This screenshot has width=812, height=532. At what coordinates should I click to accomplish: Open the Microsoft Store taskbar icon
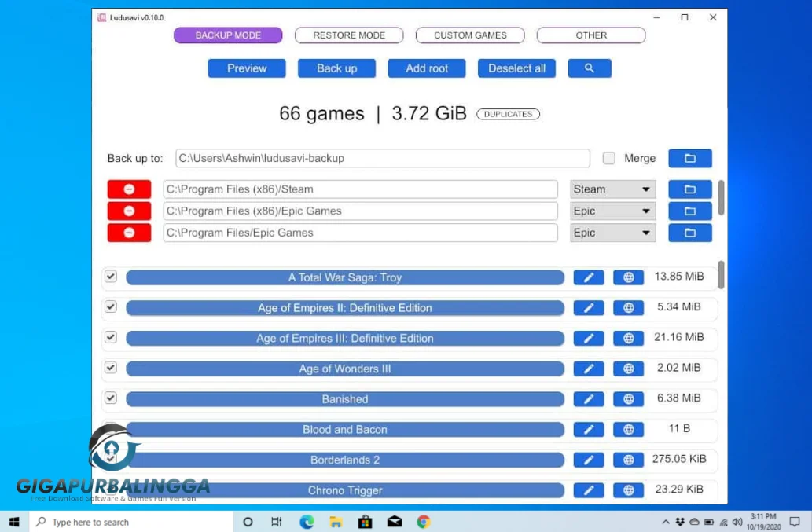click(365, 522)
